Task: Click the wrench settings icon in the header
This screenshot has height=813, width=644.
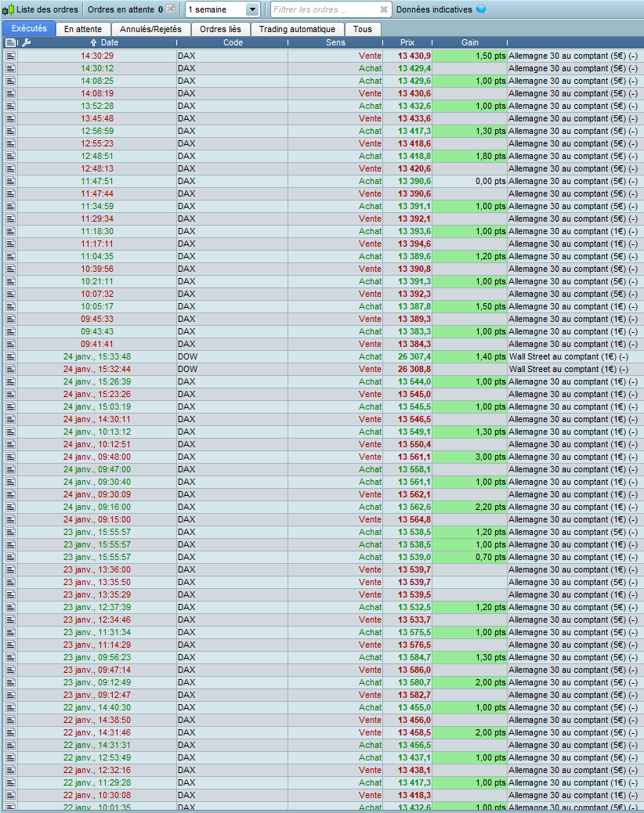Action: coord(27,42)
